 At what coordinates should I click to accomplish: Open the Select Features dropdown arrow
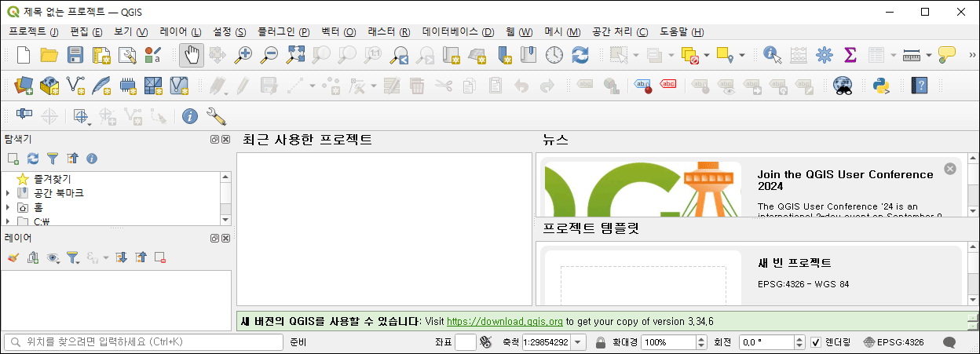[635, 55]
